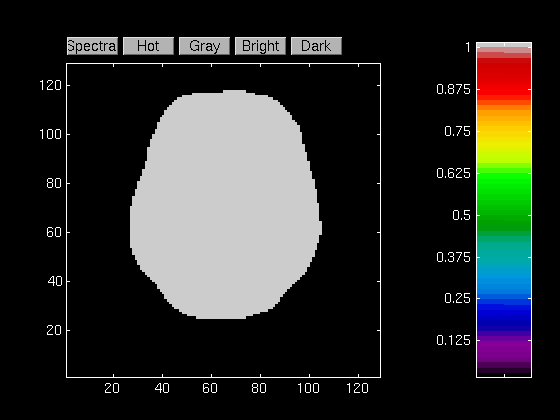560x420 pixels.
Task: Click the center of the gray mask region
Action: (226, 205)
